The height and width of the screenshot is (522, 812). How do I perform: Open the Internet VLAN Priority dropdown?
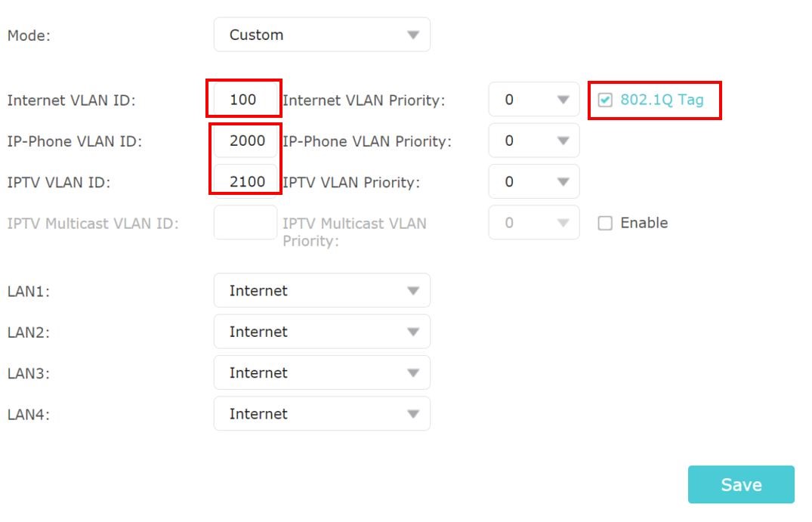click(x=533, y=99)
